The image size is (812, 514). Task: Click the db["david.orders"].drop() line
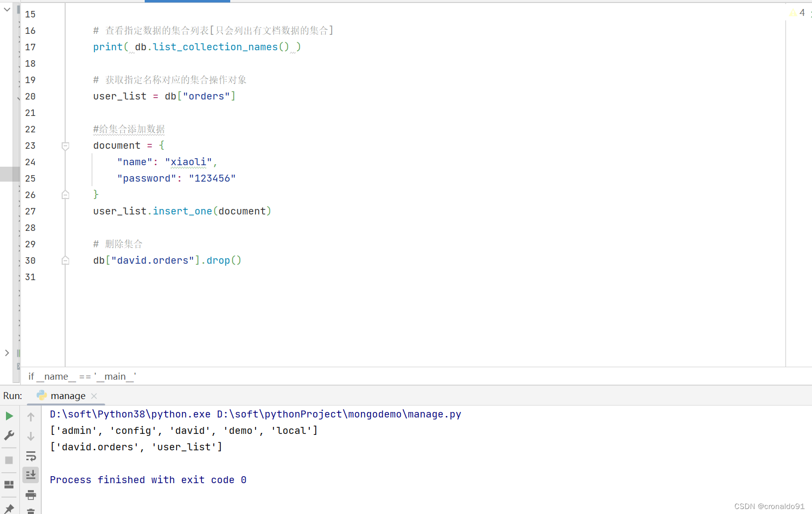[x=167, y=260]
